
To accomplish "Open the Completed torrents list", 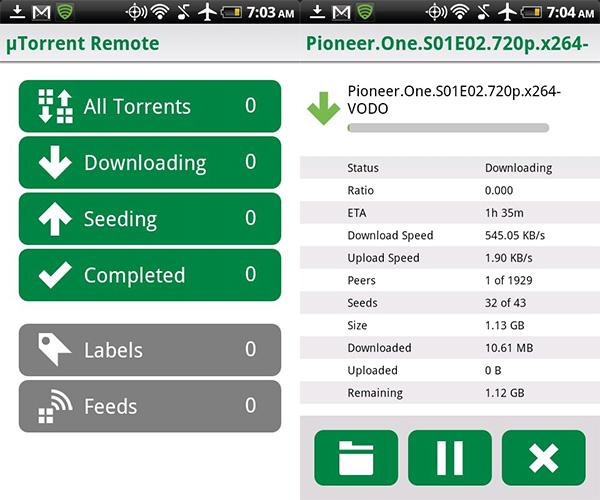I will [150, 275].
